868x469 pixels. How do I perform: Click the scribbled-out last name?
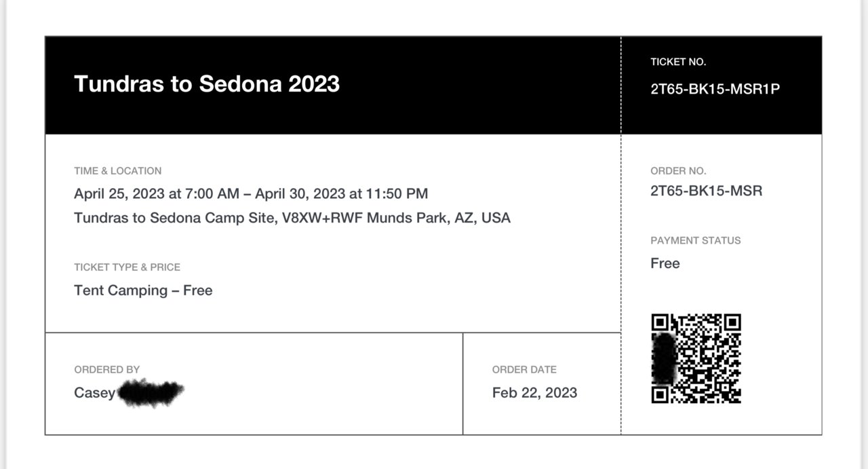[x=151, y=393]
